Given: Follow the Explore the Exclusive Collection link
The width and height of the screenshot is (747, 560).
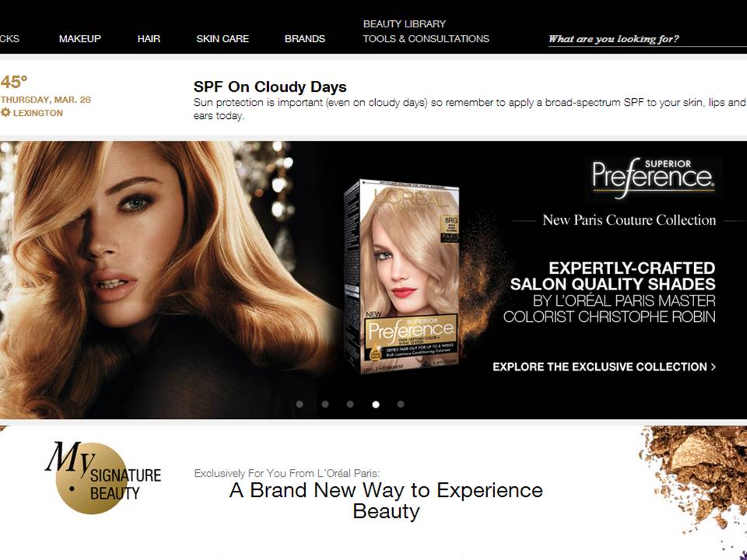Looking at the screenshot, I should tap(604, 367).
